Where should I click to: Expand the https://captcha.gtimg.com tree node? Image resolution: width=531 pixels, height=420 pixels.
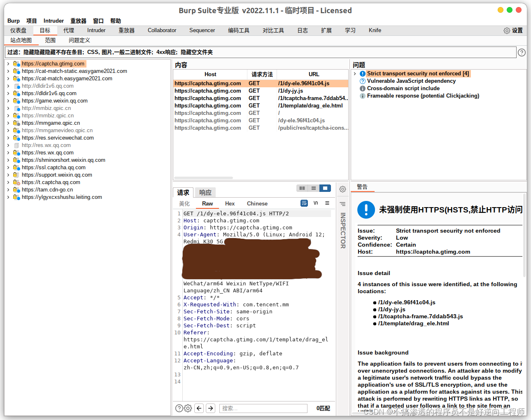8,64
